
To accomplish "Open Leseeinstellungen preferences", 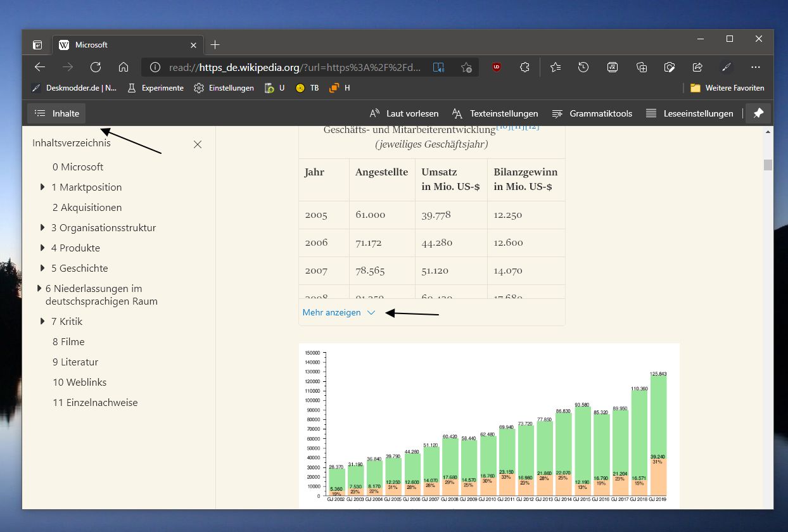I will 689,113.
